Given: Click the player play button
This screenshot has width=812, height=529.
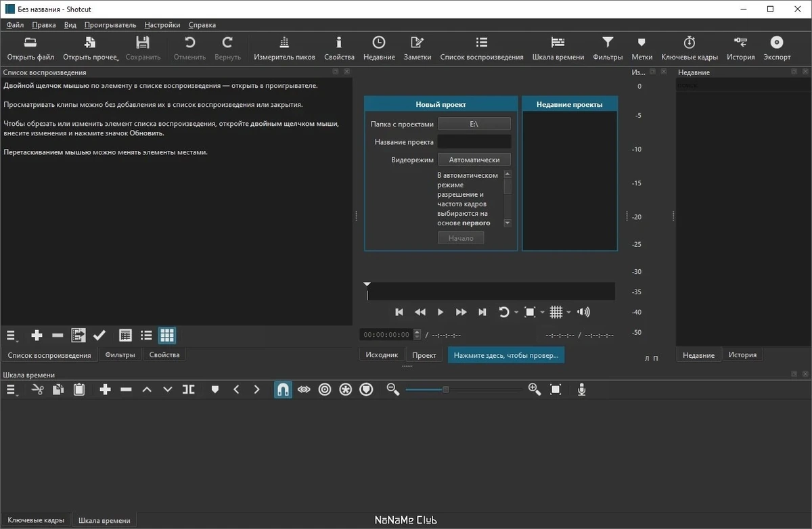Looking at the screenshot, I should (441, 312).
